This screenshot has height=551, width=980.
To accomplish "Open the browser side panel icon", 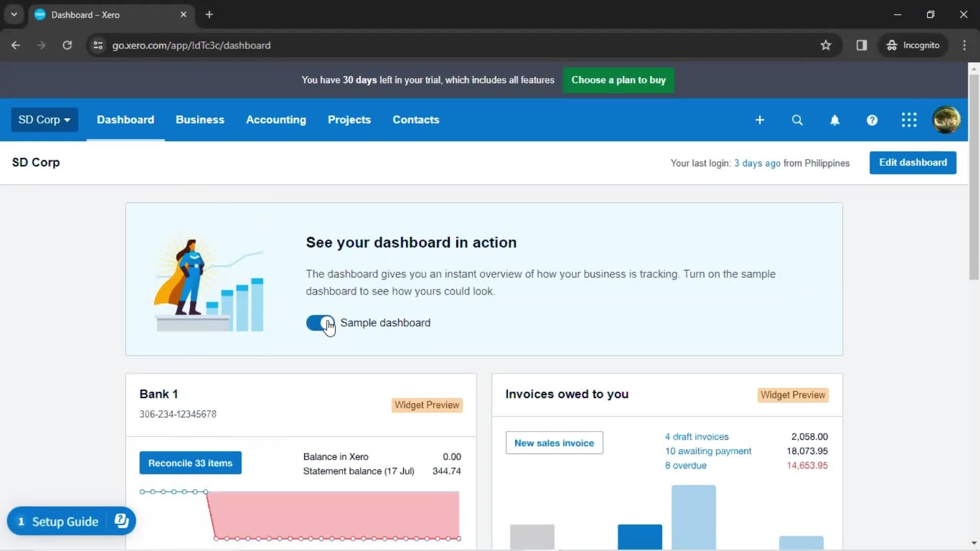I will pyautogui.click(x=862, y=45).
